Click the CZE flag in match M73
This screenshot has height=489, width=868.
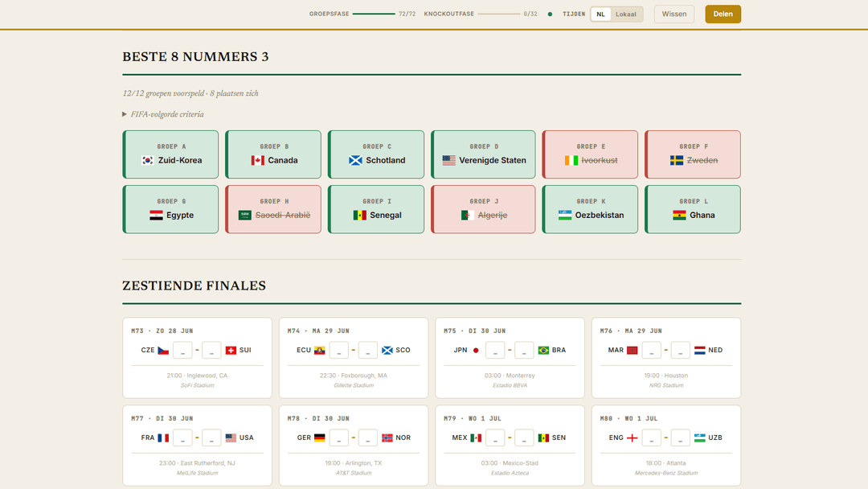(x=163, y=351)
